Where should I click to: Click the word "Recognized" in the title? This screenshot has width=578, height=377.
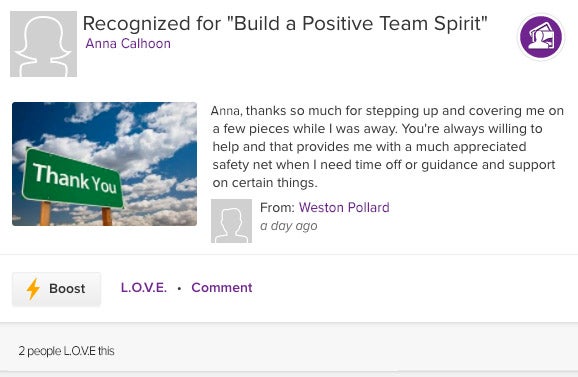pos(136,24)
